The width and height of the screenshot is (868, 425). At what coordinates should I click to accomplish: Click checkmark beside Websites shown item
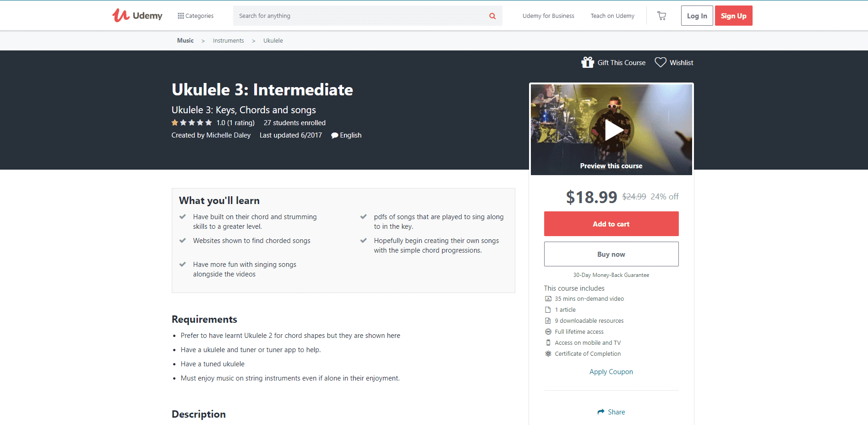[x=183, y=240]
